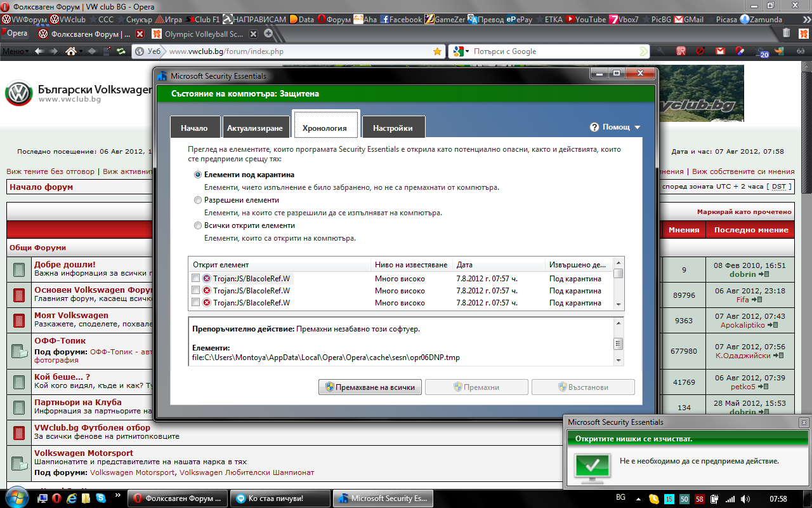The width and height of the screenshot is (812, 508).
Task: Close the Фолксваген Форум tab
Action: (x=140, y=34)
